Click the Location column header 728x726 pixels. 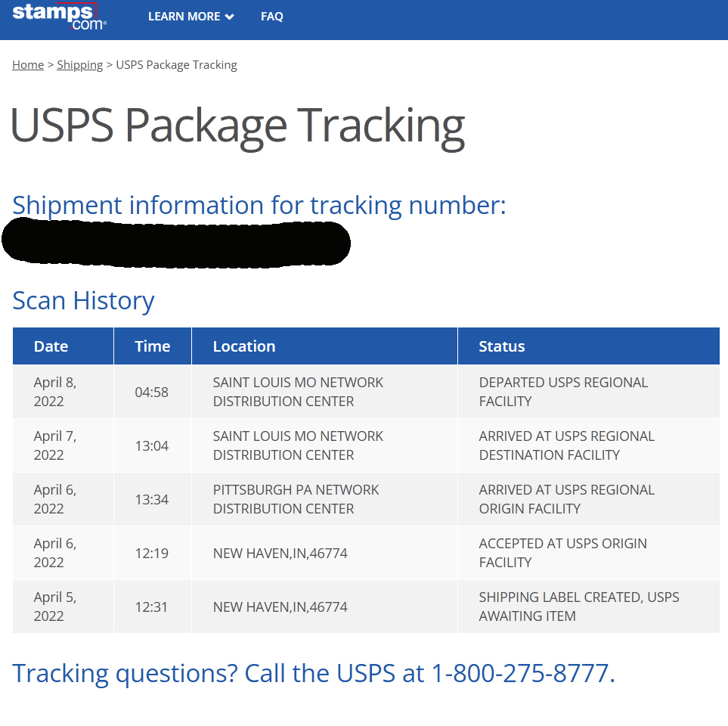click(244, 346)
